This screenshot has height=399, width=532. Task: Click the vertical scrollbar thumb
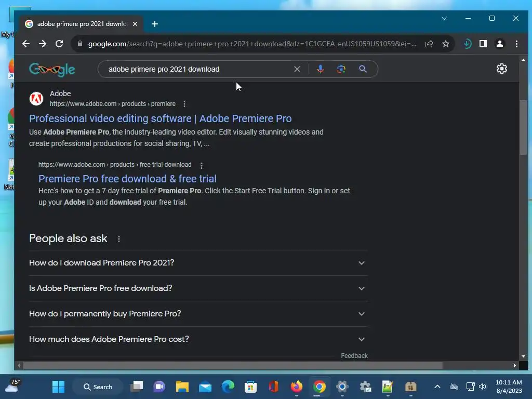pyautogui.click(x=523, y=127)
